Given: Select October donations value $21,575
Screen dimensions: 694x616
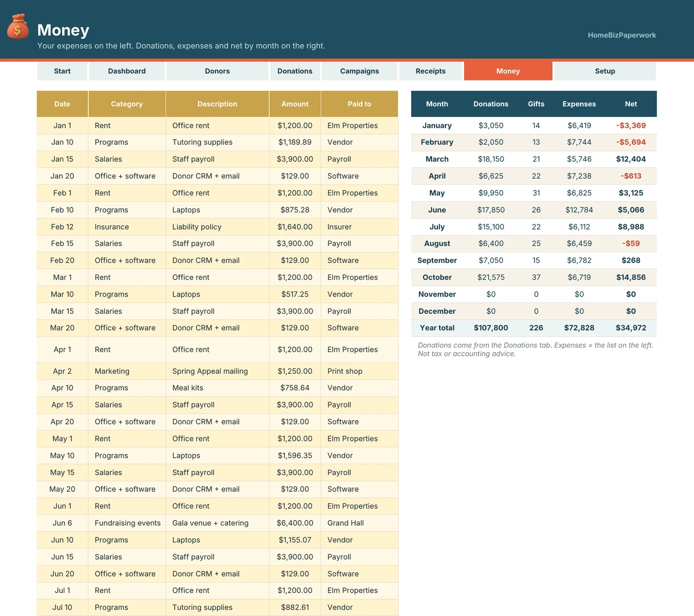Looking at the screenshot, I should pyautogui.click(x=491, y=277).
